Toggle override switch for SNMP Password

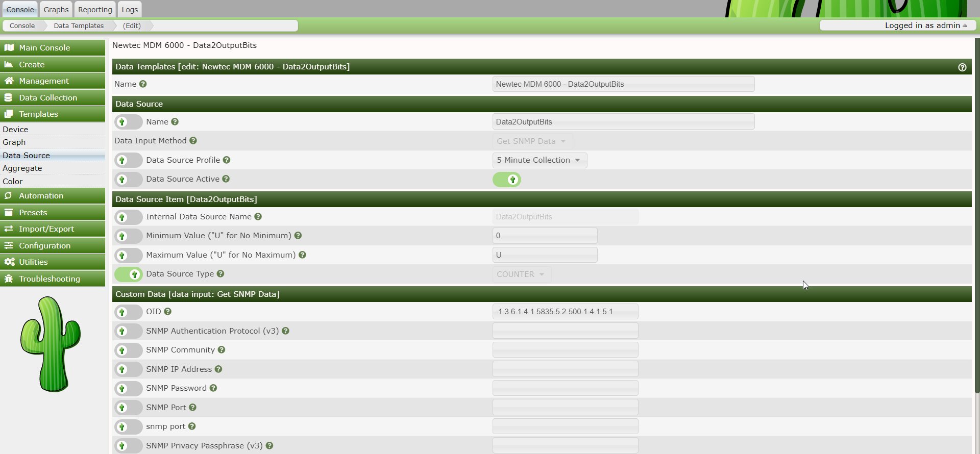point(129,388)
